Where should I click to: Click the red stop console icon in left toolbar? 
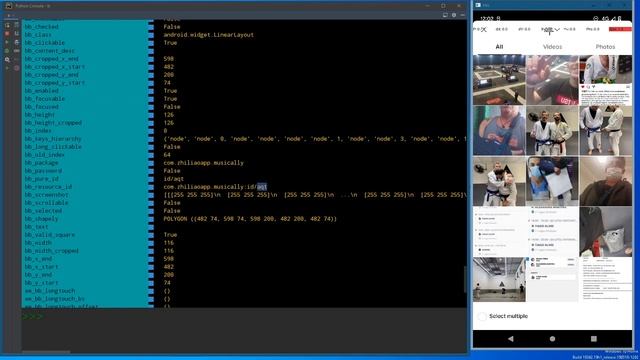click(7, 33)
